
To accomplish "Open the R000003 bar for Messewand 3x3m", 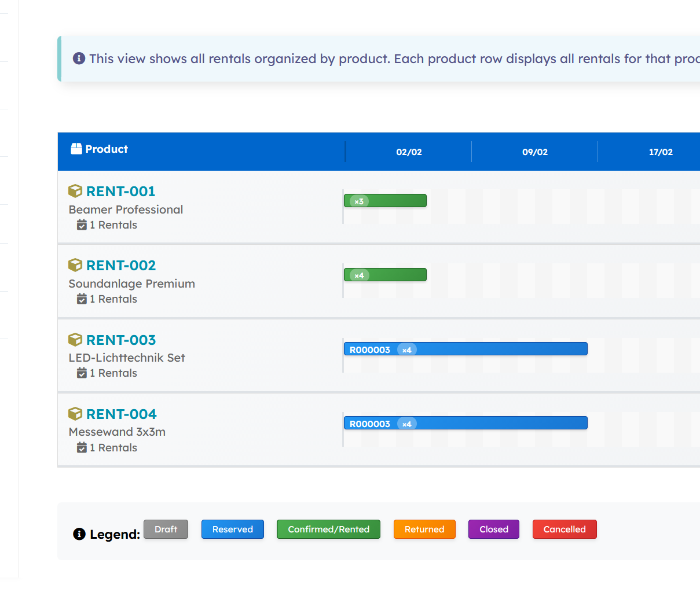I will [466, 423].
